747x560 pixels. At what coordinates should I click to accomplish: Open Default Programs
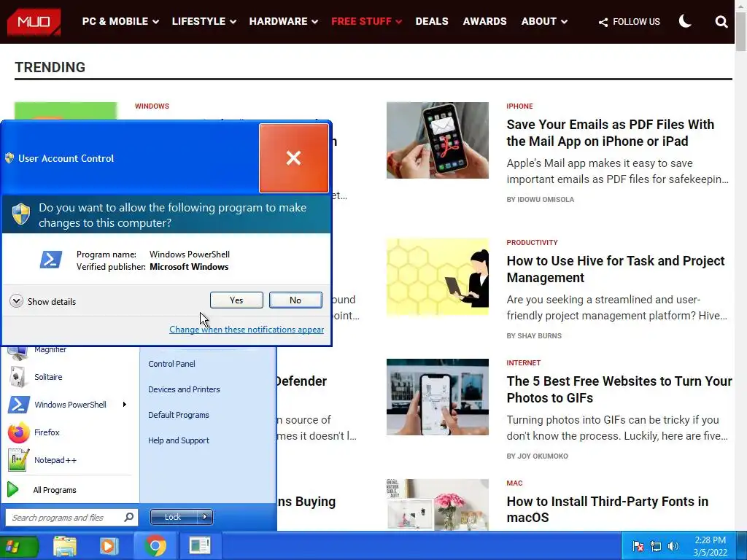click(178, 415)
